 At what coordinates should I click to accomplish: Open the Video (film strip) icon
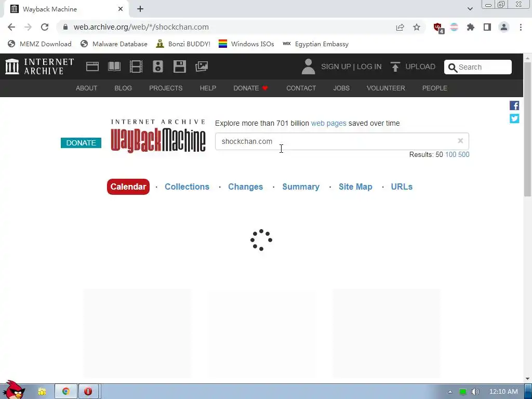(x=136, y=66)
